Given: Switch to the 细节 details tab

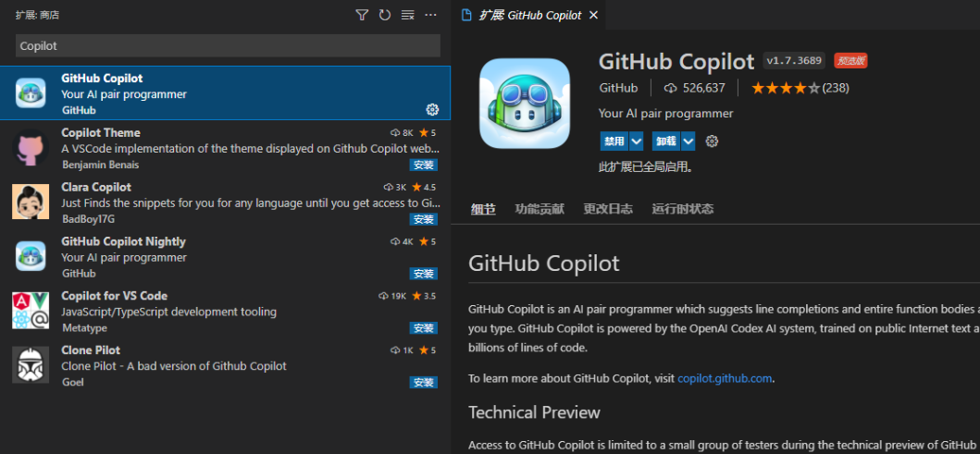Looking at the screenshot, I should point(483,209).
